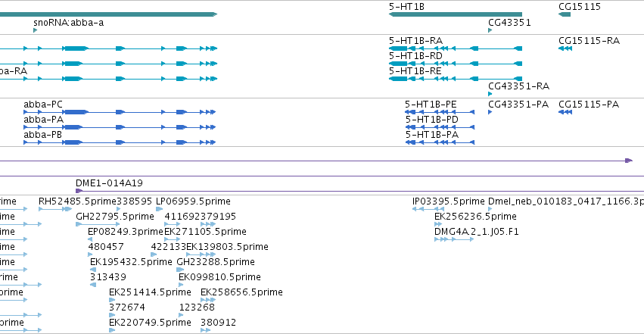Select the DMG4A.2_1.J05.F1 EST feature

click(x=454, y=239)
